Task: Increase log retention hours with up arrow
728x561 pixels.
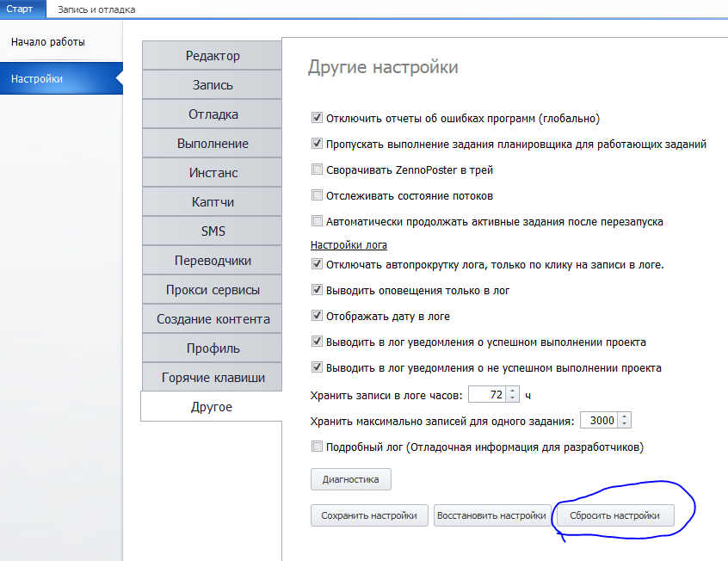Action: [512, 391]
